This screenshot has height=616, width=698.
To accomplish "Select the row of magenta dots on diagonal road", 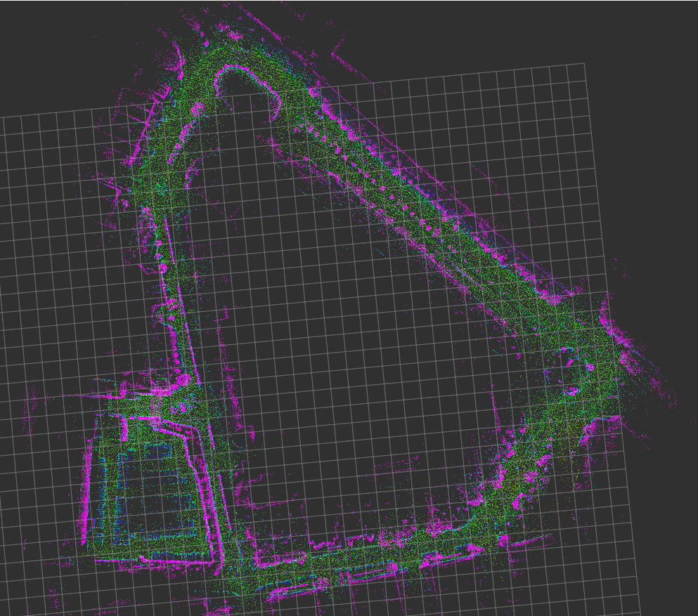I will 394,195.
